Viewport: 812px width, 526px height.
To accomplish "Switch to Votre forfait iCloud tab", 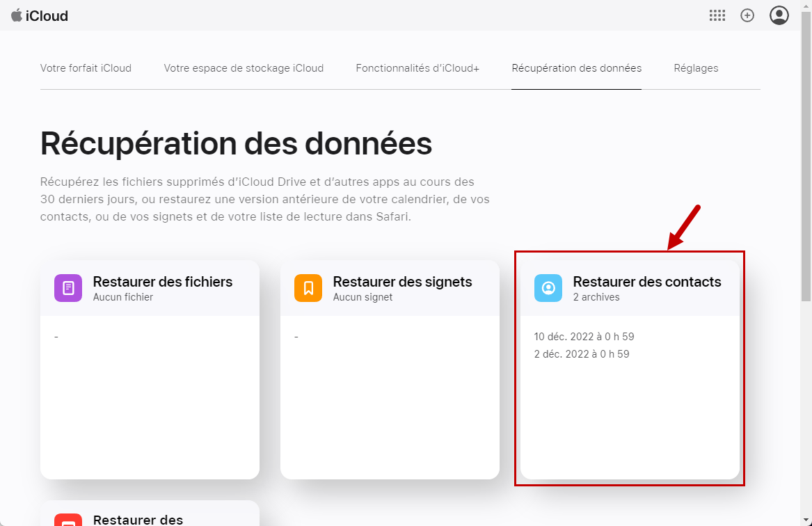I will [86, 68].
